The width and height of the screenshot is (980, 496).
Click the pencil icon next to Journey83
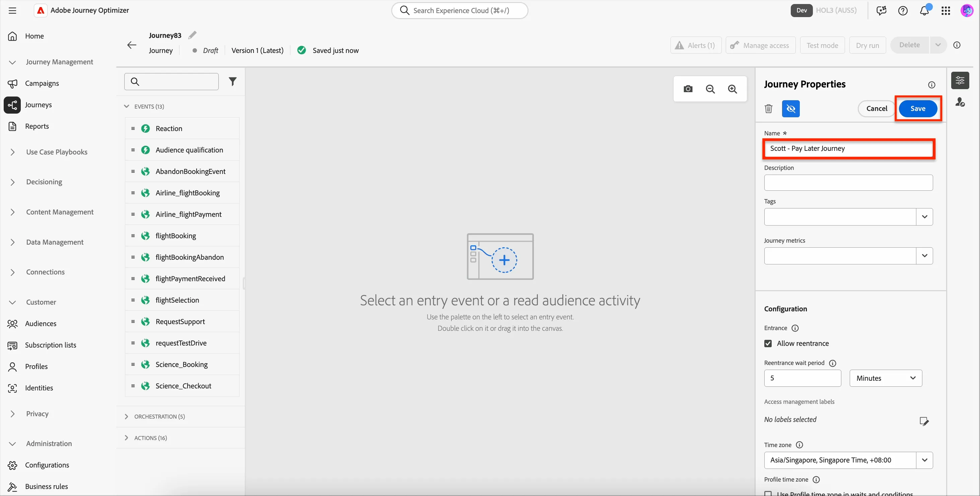tap(193, 35)
